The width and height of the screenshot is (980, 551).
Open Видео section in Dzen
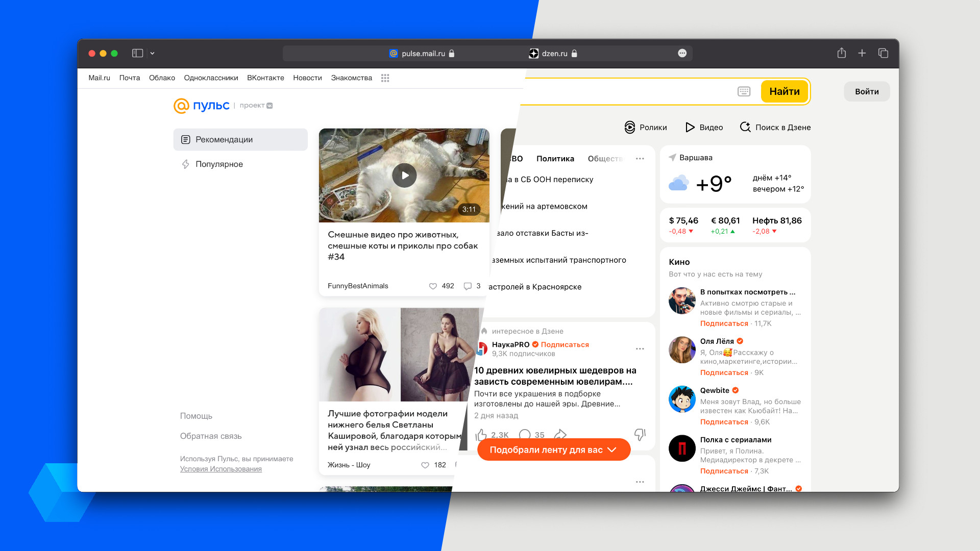704,127
